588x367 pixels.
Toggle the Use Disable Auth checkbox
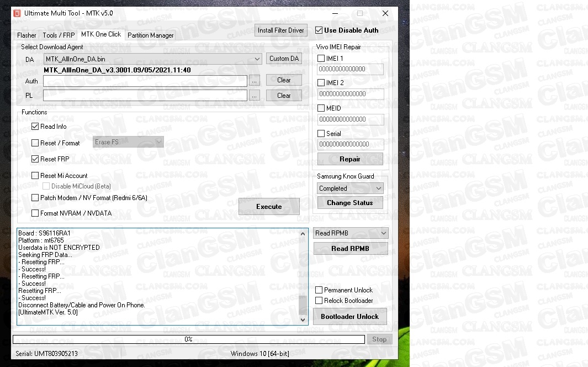(319, 30)
